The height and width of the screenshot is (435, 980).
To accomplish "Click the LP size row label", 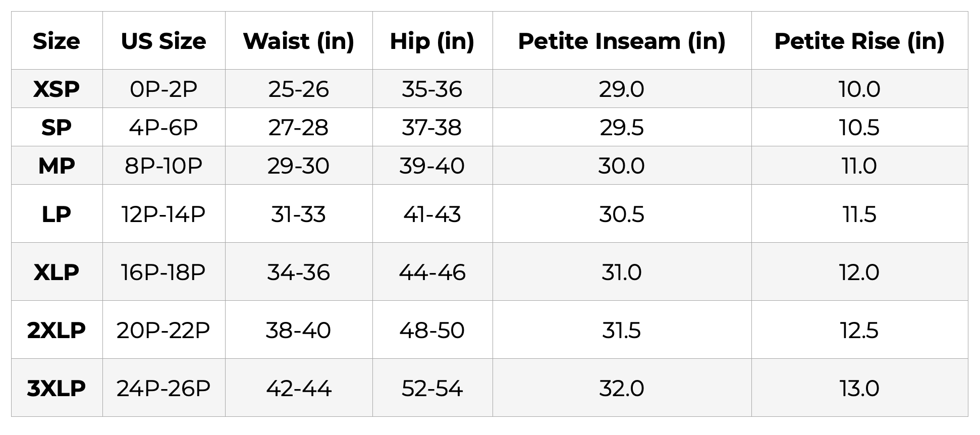I will (x=57, y=214).
